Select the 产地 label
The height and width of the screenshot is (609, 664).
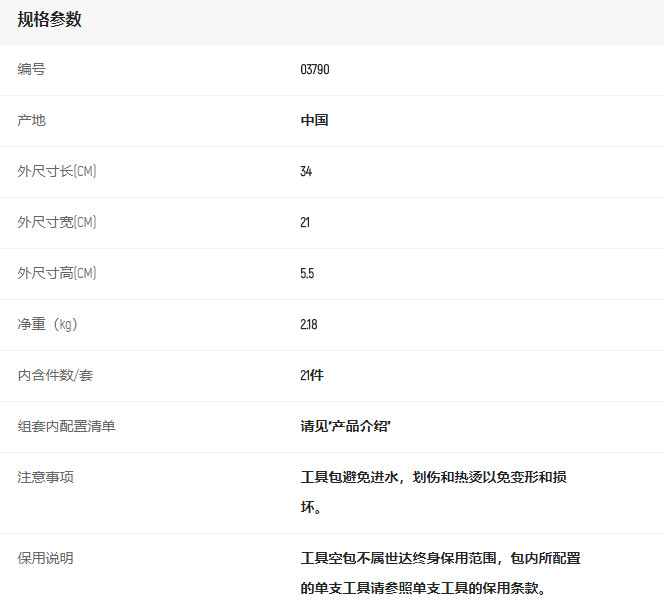(x=31, y=121)
